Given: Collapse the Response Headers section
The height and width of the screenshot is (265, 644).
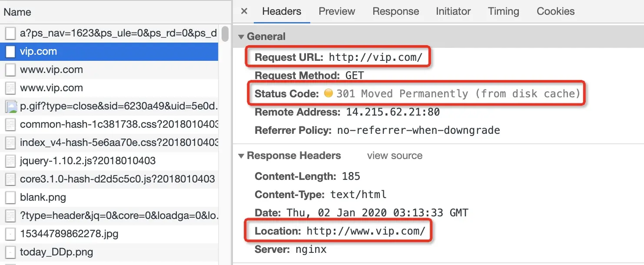Looking at the screenshot, I should (x=241, y=156).
